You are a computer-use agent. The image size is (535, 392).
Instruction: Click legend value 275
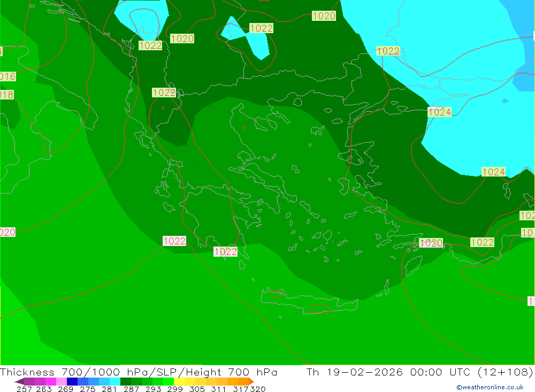pos(87,389)
